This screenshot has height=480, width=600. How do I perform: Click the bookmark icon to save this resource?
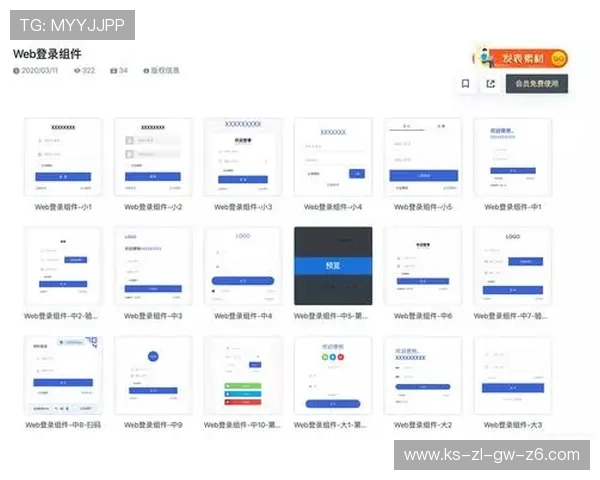[465, 83]
